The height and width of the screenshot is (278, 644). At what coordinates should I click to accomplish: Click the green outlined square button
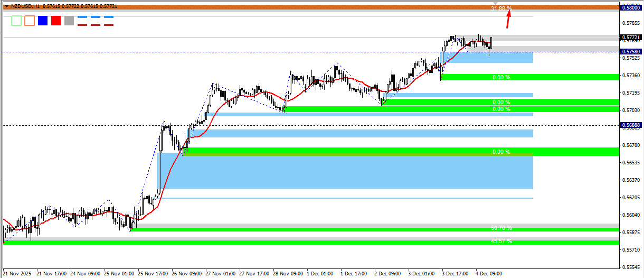[16, 21]
